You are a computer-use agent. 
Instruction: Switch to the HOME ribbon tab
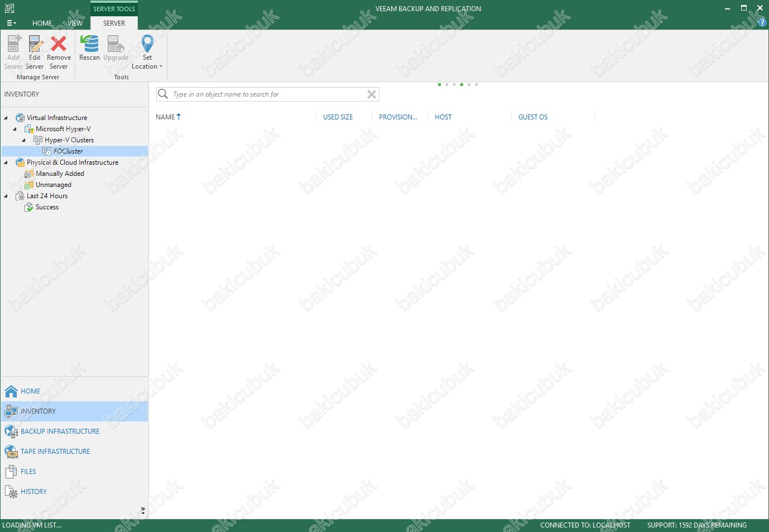pos(42,23)
